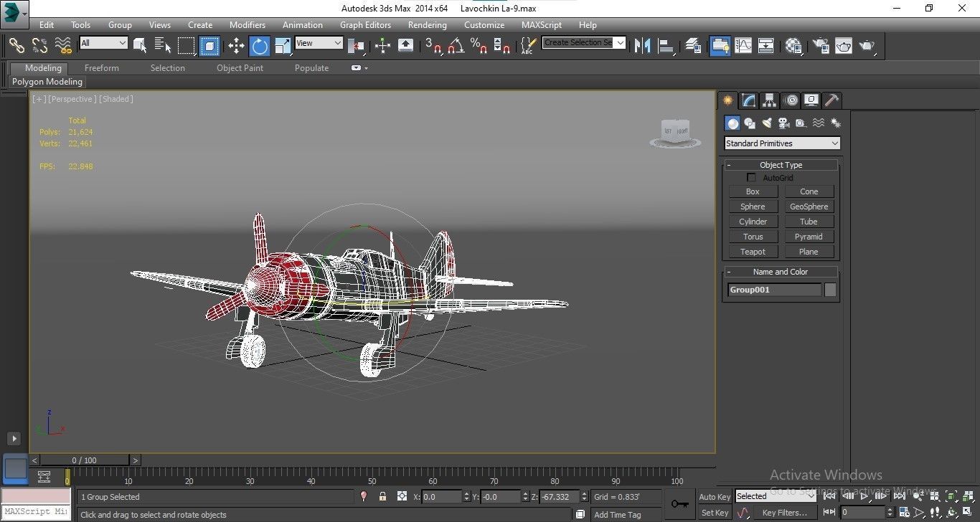Open the Curve Editor

(743, 46)
